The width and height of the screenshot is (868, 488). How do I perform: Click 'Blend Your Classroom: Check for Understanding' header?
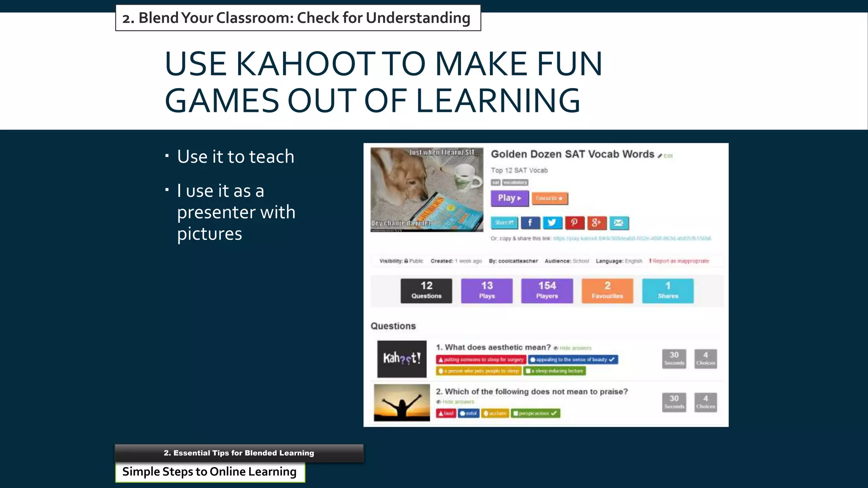298,18
